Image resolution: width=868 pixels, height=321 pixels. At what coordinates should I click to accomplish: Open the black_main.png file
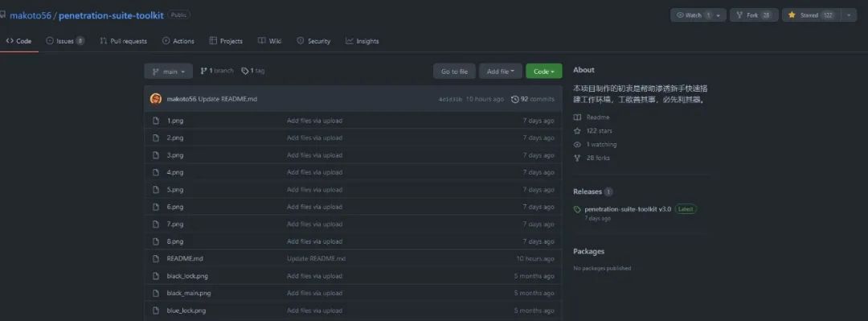point(189,294)
